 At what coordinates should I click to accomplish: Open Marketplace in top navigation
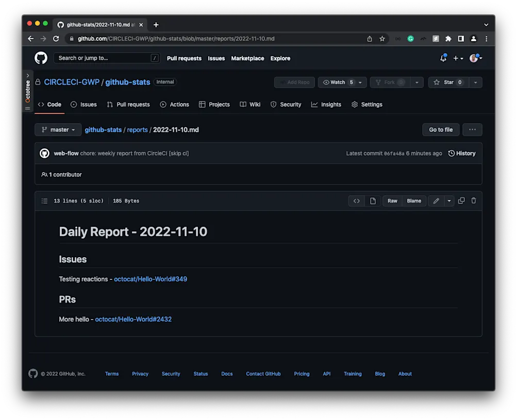247,58
